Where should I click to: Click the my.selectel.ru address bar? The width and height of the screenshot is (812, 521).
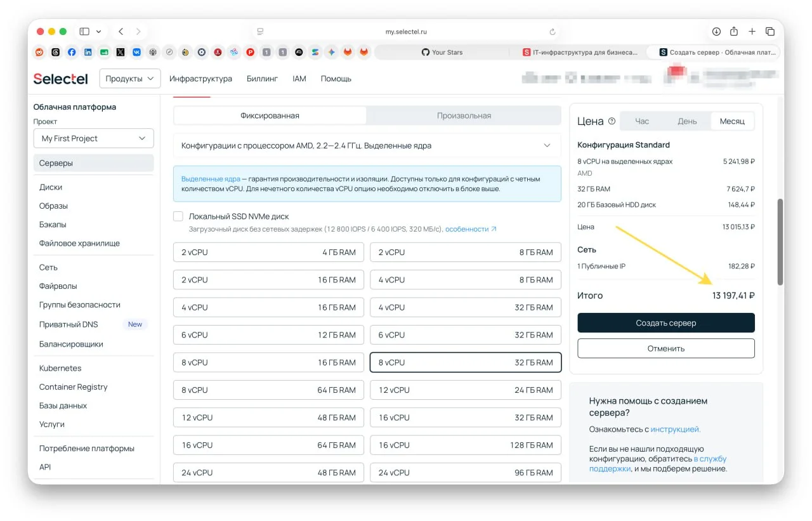[x=407, y=32]
